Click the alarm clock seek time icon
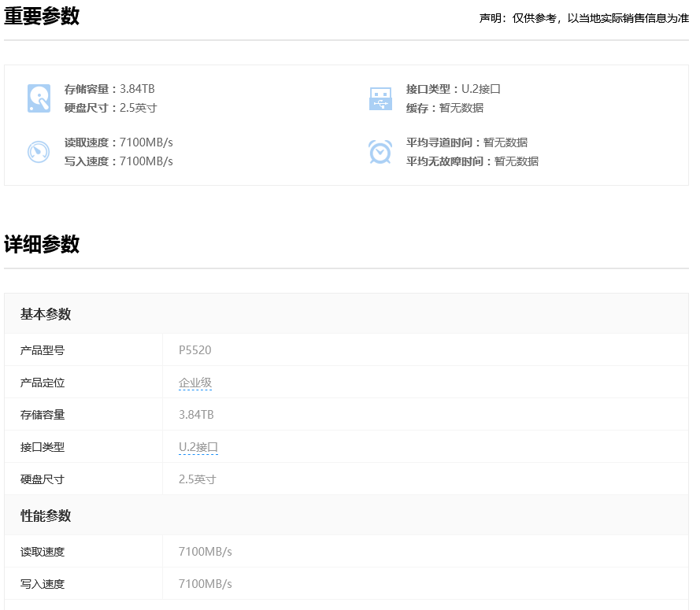 [381, 151]
